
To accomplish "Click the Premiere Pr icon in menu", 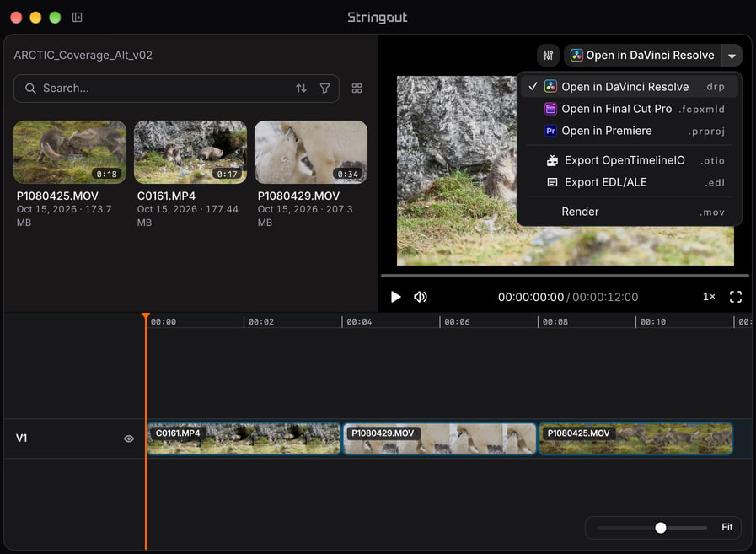I will (x=550, y=131).
